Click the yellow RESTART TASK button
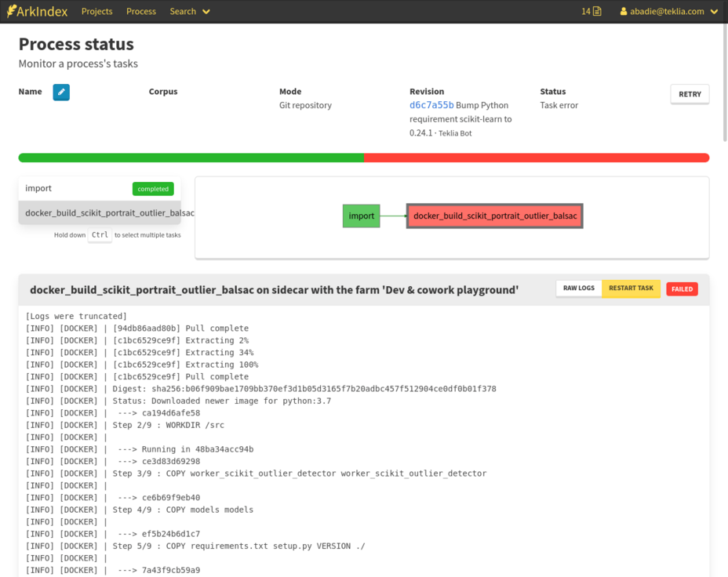Image resolution: width=728 pixels, height=577 pixels. [631, 288]
